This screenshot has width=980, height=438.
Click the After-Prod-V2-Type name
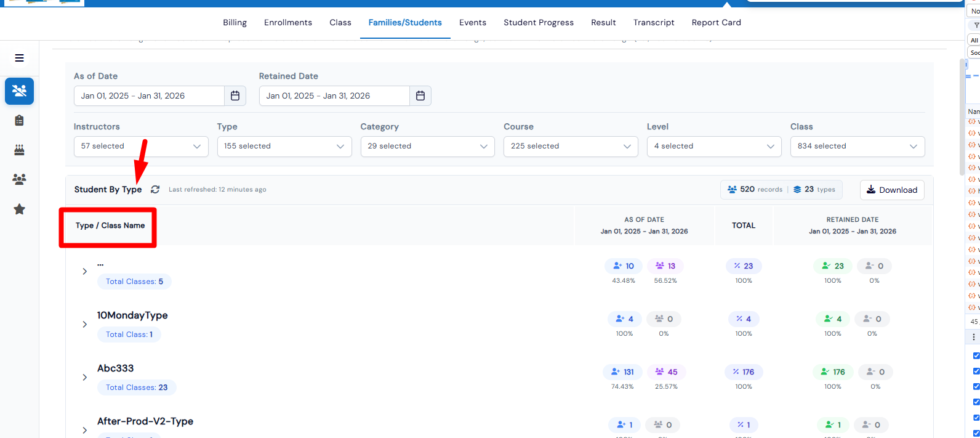145,421
